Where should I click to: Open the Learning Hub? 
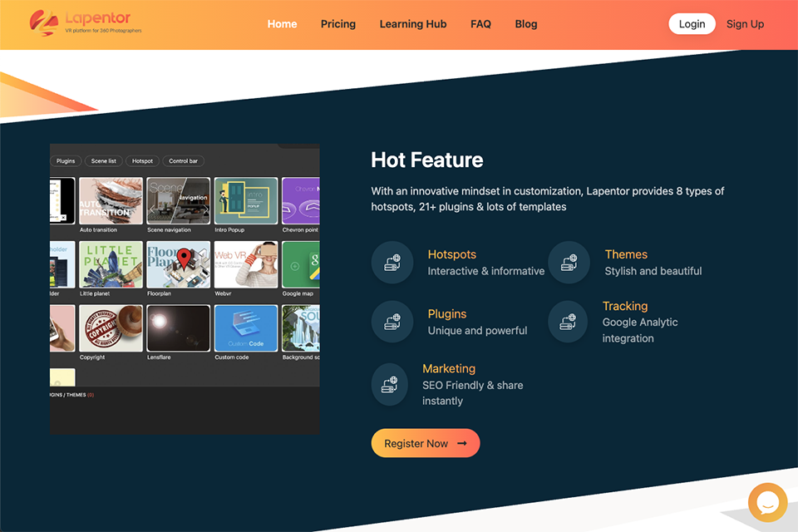[x=413, y=24]
